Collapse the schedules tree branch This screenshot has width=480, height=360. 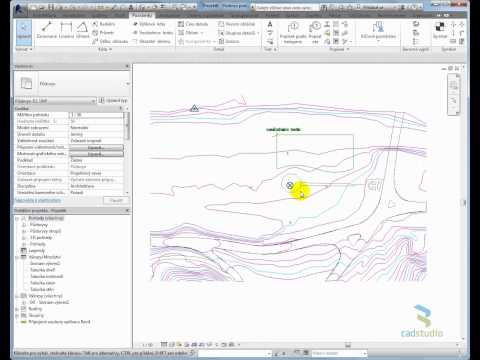click(17, 257)
